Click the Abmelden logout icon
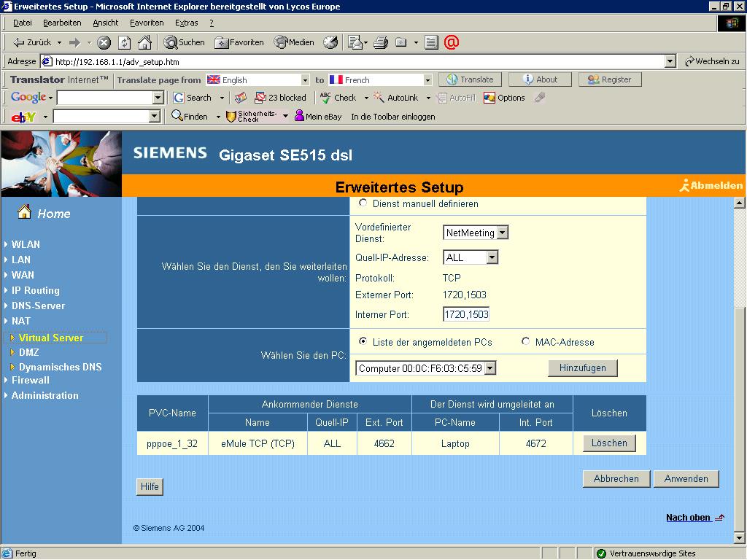Screen dimensions: 747x560 click(x=711, y=185)
